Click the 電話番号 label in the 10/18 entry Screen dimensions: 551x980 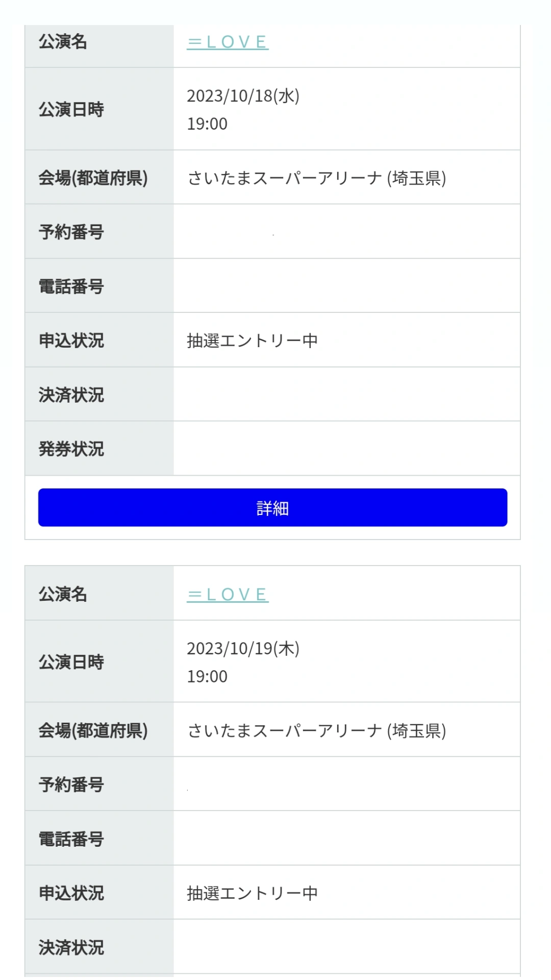pos(71,286)
